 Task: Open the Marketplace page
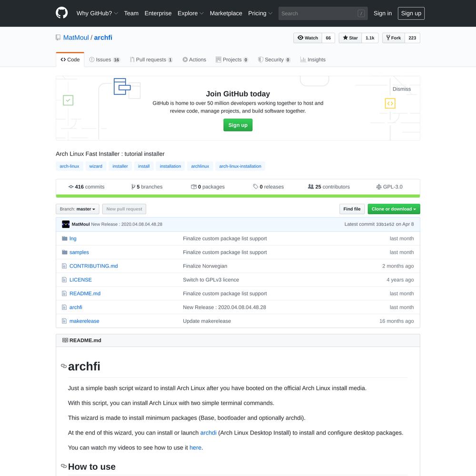pyautogui.click(x=226, y=13)
